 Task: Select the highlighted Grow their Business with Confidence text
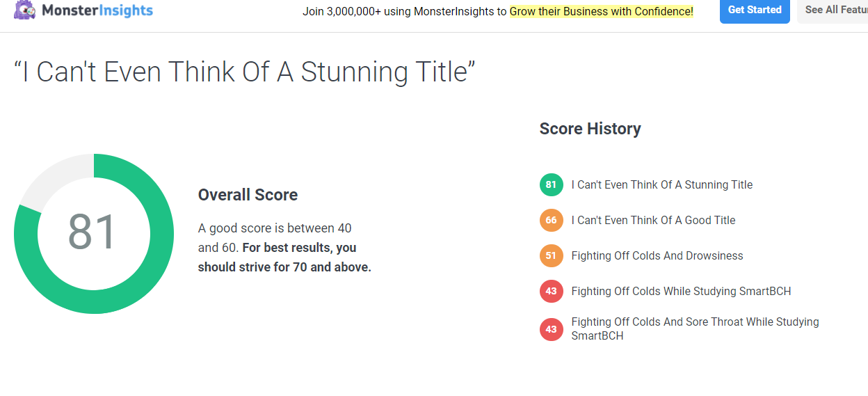(602, 11)
